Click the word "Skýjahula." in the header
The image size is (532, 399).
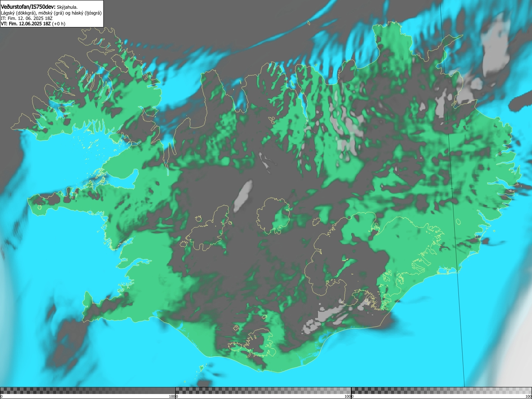click(x=67, y=7)
